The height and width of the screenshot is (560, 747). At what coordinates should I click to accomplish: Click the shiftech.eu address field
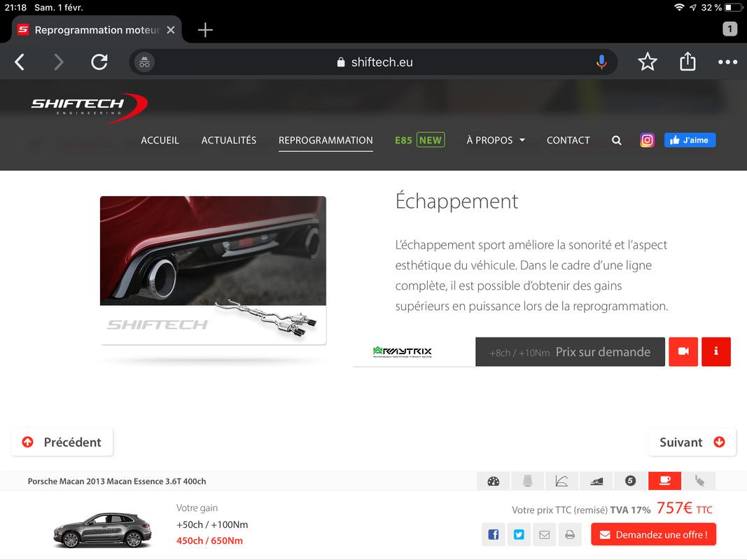(374, 62)
